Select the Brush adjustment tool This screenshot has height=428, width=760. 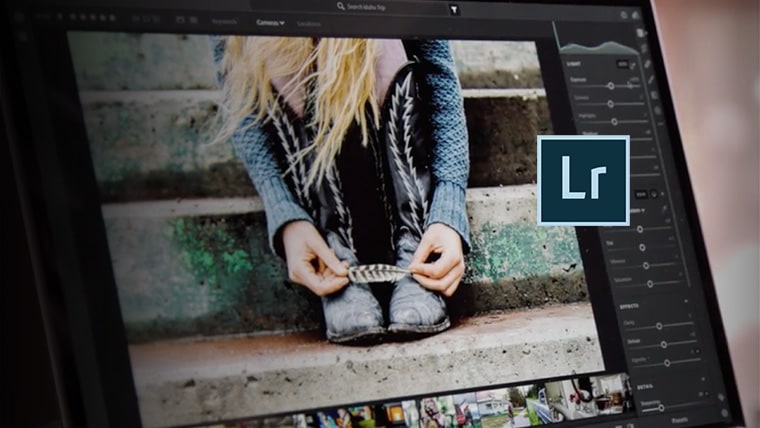click(x=651, y=79)
